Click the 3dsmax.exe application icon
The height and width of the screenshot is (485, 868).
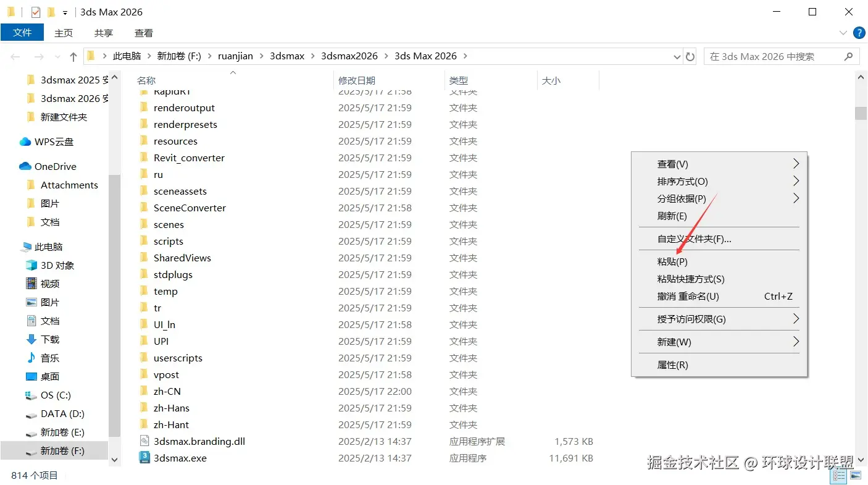pyautogui.click(x=144, y=458)
